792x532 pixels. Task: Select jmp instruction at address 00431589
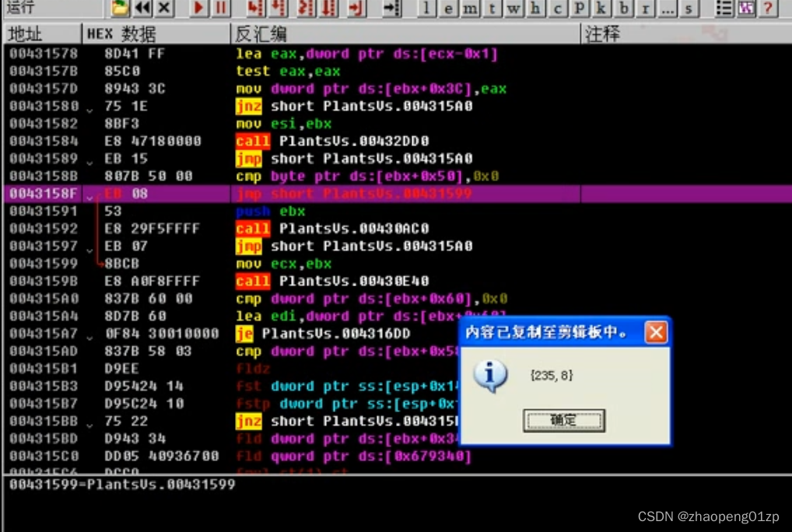click(354, 159)
